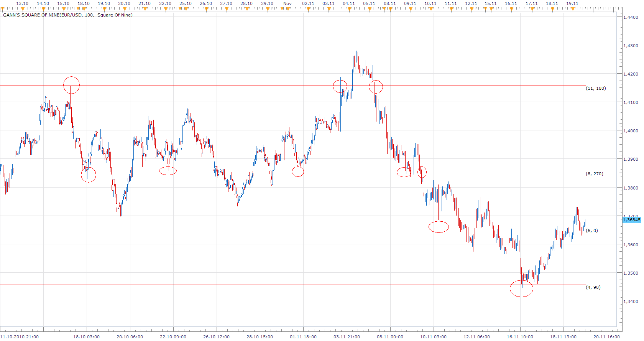Viewport: 644px width, 341px height.
Task: Click the 03.11 21:00 bottom time label
Action: [347, 337]
